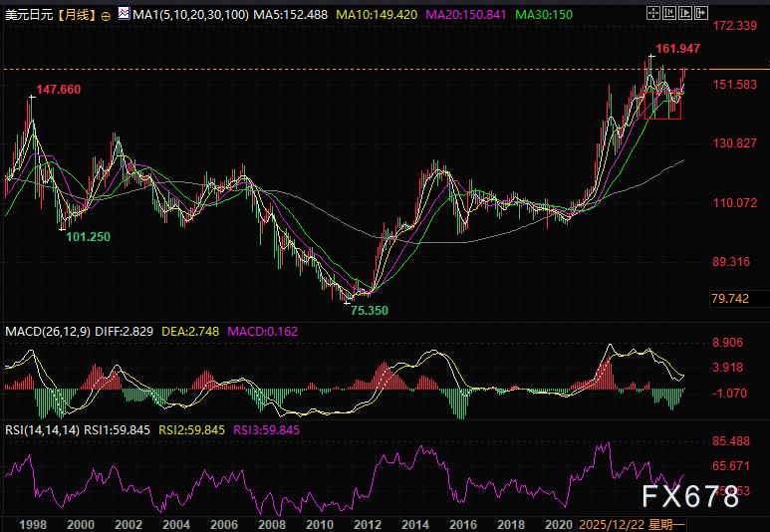Open the MA indicator chart icon
This screenshot has height=532, width=770.
point(124,15)
